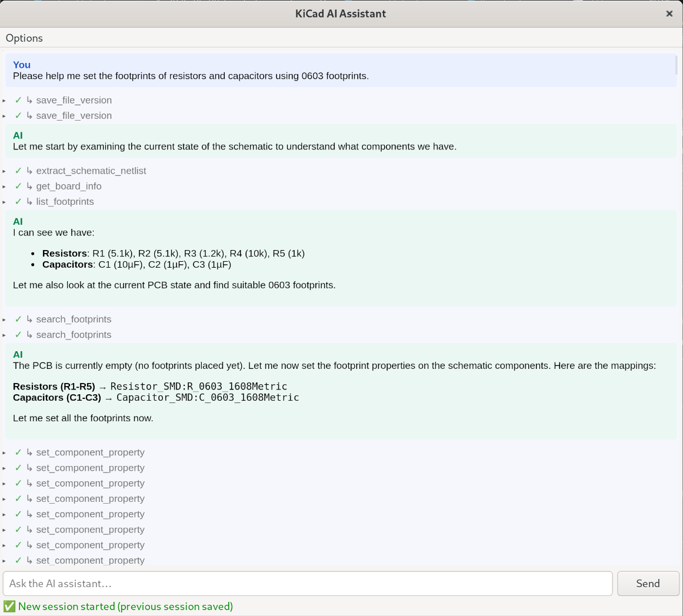Click the Resistors bullet listing R1 to R5
This screenshot has height=616, width=683.
(174, 254)
